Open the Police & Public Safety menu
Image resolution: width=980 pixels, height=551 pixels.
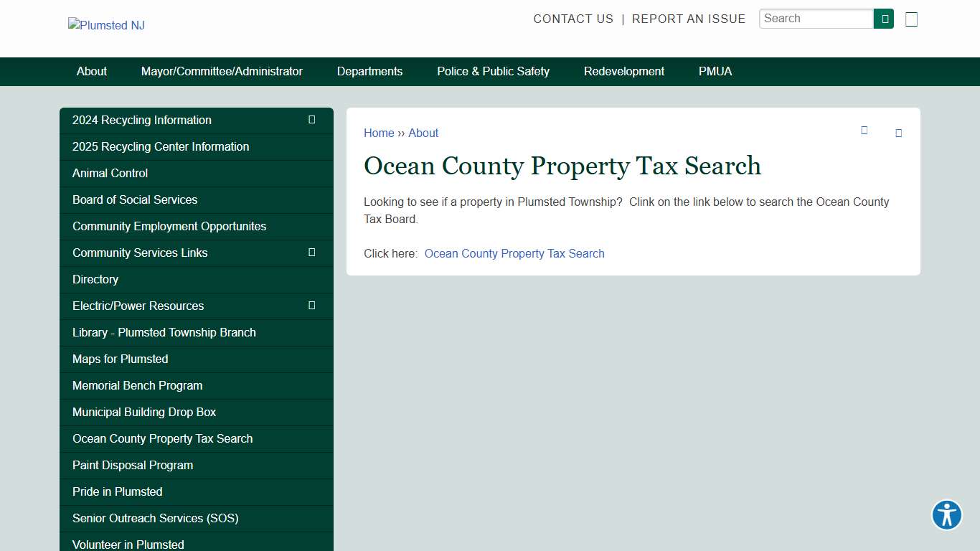[x=493, y=71]
